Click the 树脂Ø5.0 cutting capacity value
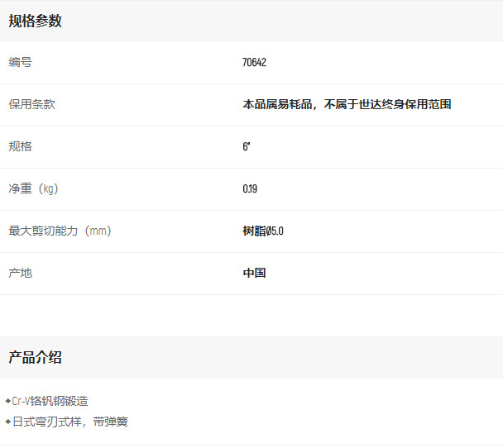 tap(263, 231)
